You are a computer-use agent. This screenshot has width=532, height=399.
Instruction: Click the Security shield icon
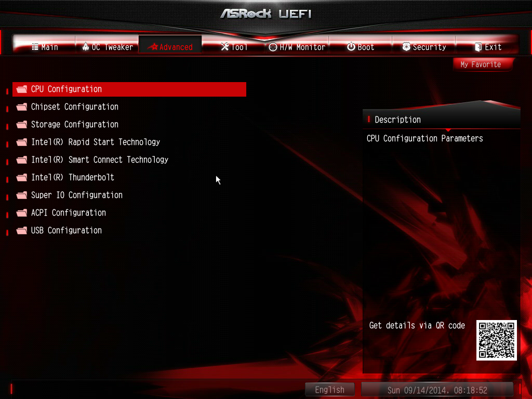pos(406,47)
